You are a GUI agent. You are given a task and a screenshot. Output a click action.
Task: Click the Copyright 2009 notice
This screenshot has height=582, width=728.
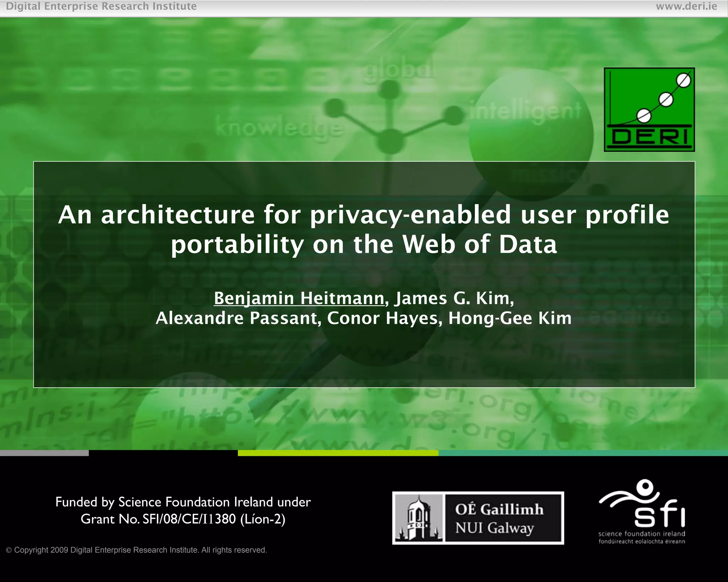click(136, 550)
